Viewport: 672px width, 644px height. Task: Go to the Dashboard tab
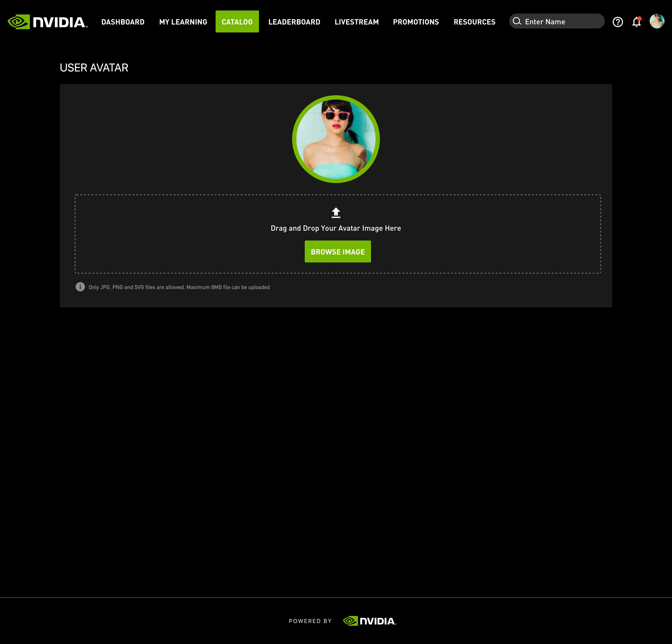(123, 22)
